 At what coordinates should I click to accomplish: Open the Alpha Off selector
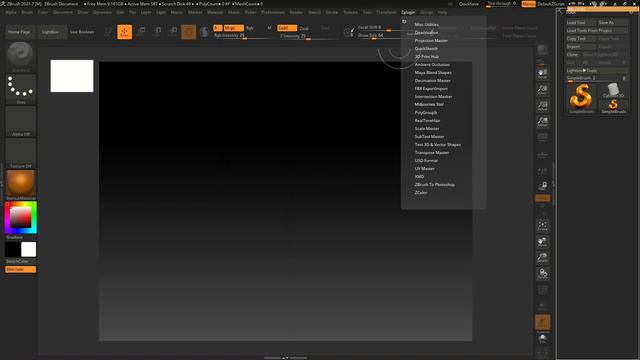(x=20, y=120)
